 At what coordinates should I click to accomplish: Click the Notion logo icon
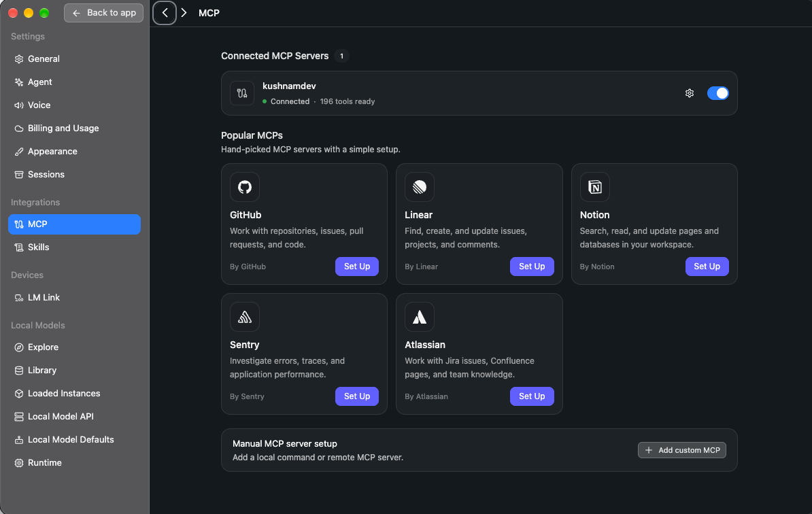click(594, 187)
